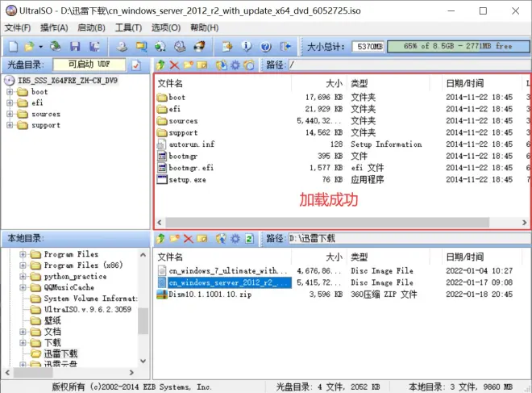532x393 pixels.
Task: Open the 操作(A) menu
Action: click(x=54, y=28)
